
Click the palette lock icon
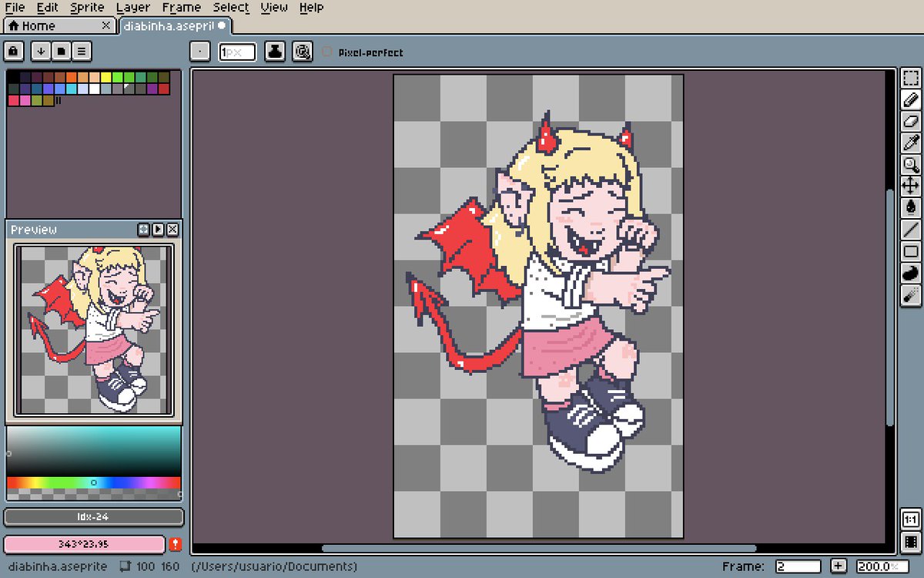point(13,52)
